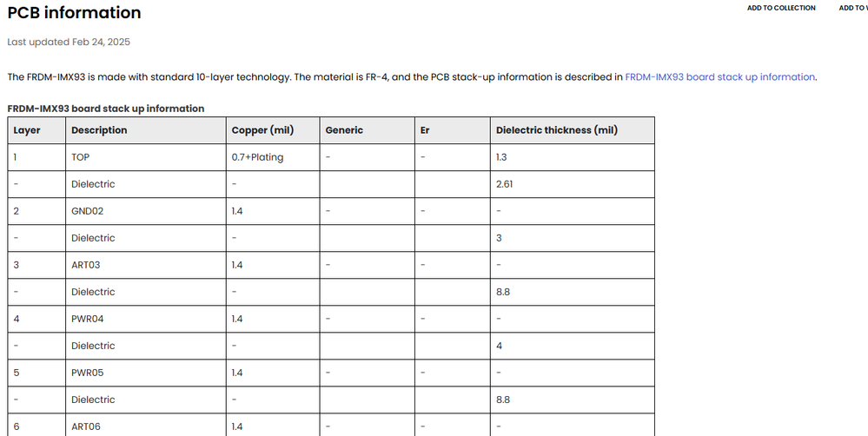This screenshot has width=868, height=436.
Task: Click layer number 4 cell
Action: (x=36, y=319)
